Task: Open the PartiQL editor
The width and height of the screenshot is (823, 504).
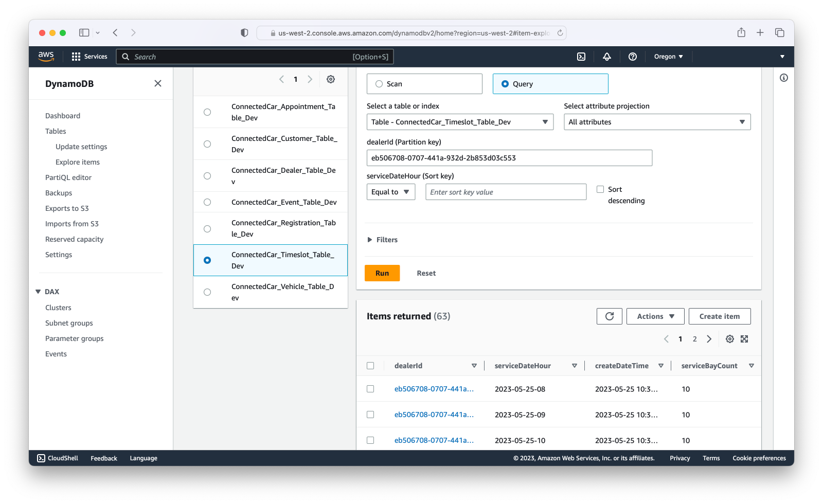Action: point(68,177)
